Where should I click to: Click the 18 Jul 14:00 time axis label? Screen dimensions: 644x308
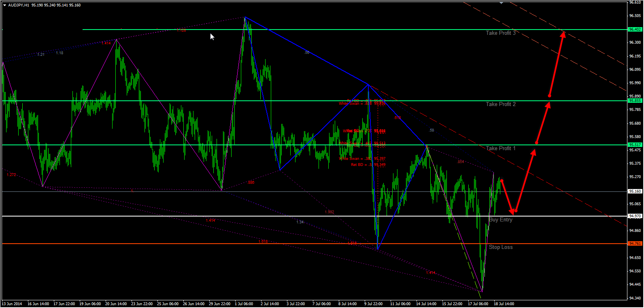pyautogui.click(x=504, y=304)
